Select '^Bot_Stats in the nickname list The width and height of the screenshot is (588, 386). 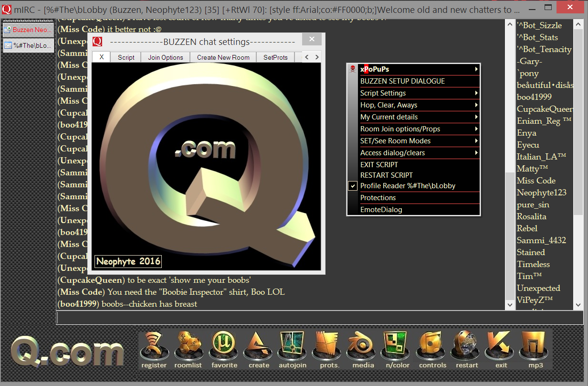tap(537, 37)
